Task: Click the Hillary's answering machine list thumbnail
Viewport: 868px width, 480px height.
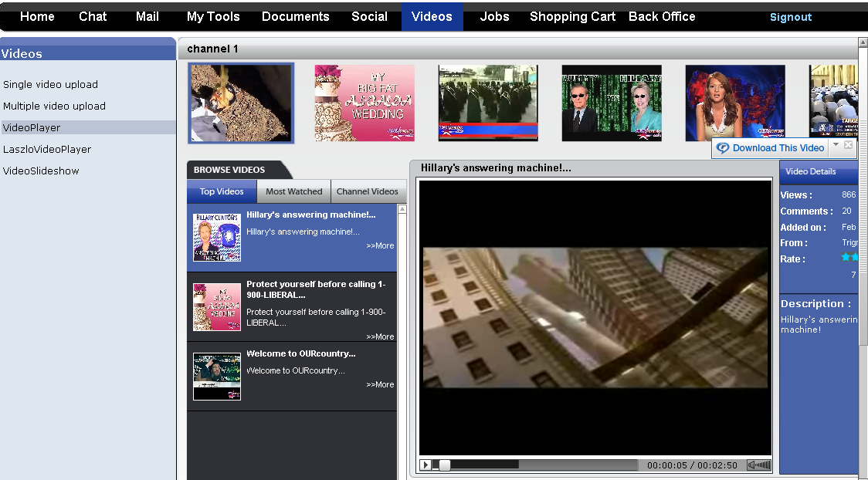Action: tap(217, 238)
